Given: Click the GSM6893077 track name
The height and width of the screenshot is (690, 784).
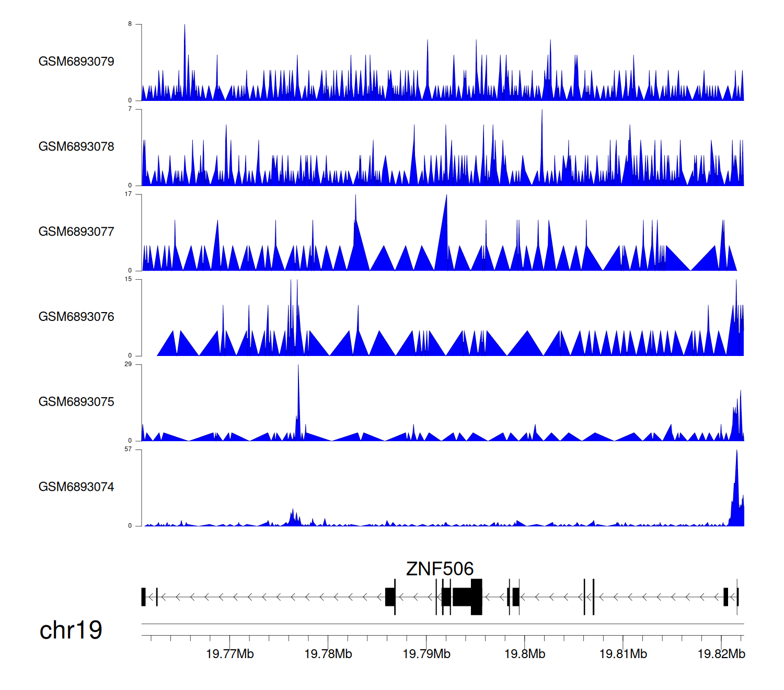Looking at the screenshot, I should [76, 232].
